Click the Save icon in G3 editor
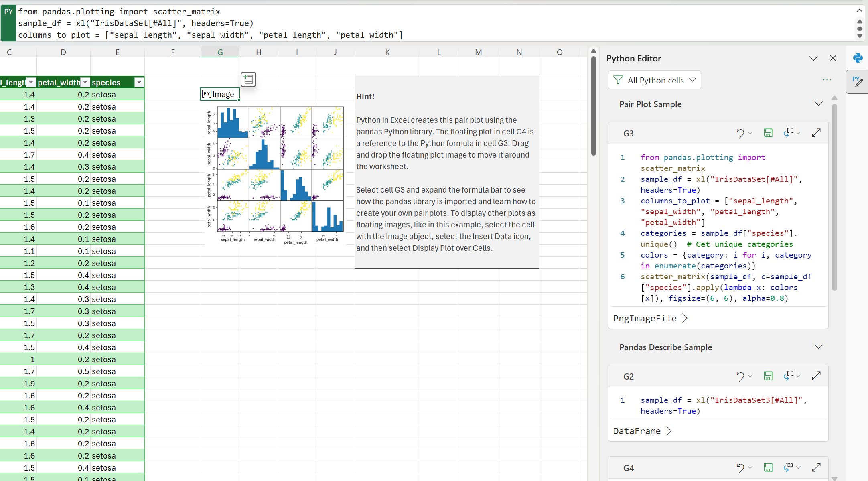 pyautogui.click(x=768, y=133)
